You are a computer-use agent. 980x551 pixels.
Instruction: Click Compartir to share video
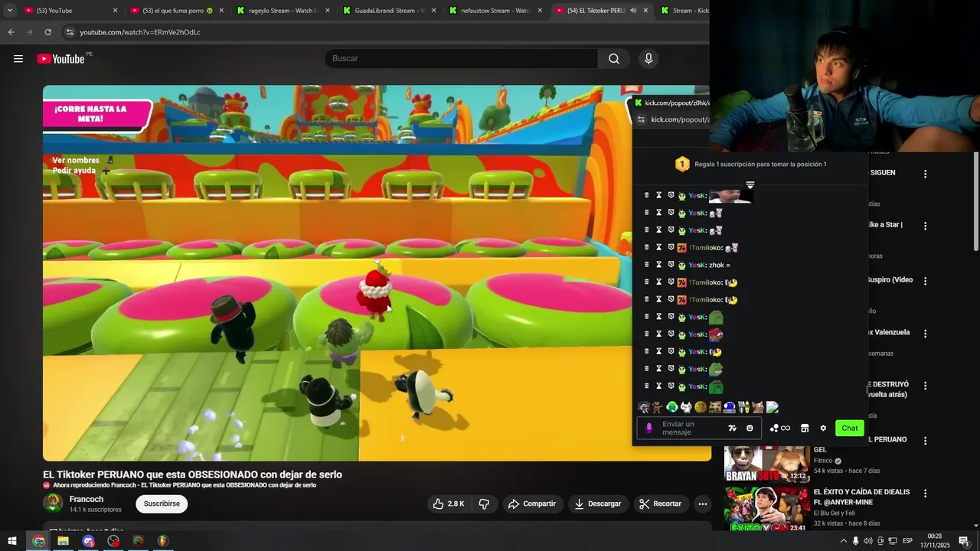[x=532, y=504]
